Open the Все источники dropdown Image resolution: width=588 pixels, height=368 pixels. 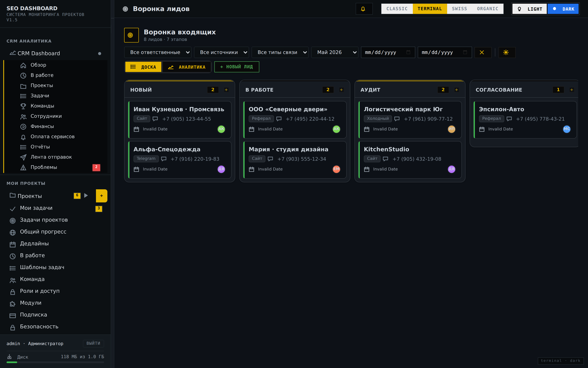(221, 52)
